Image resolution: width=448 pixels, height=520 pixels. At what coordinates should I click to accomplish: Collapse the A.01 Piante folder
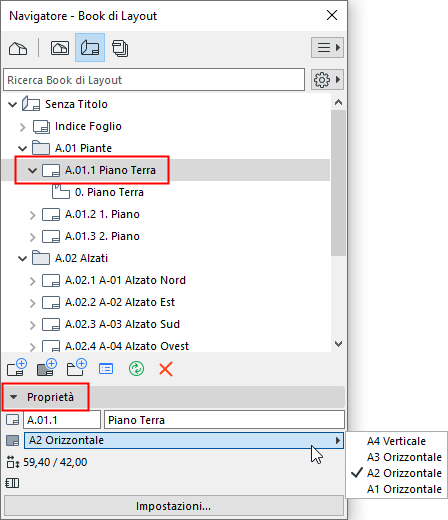(22, 148)
